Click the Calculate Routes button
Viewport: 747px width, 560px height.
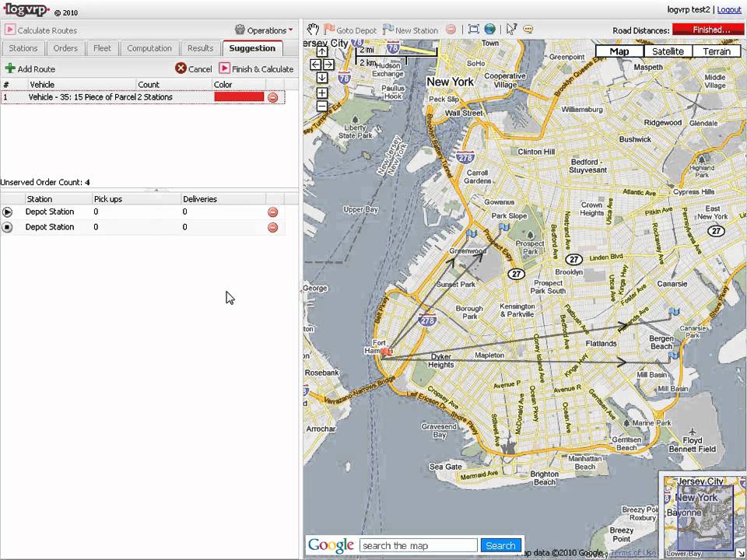click(41, 30)
